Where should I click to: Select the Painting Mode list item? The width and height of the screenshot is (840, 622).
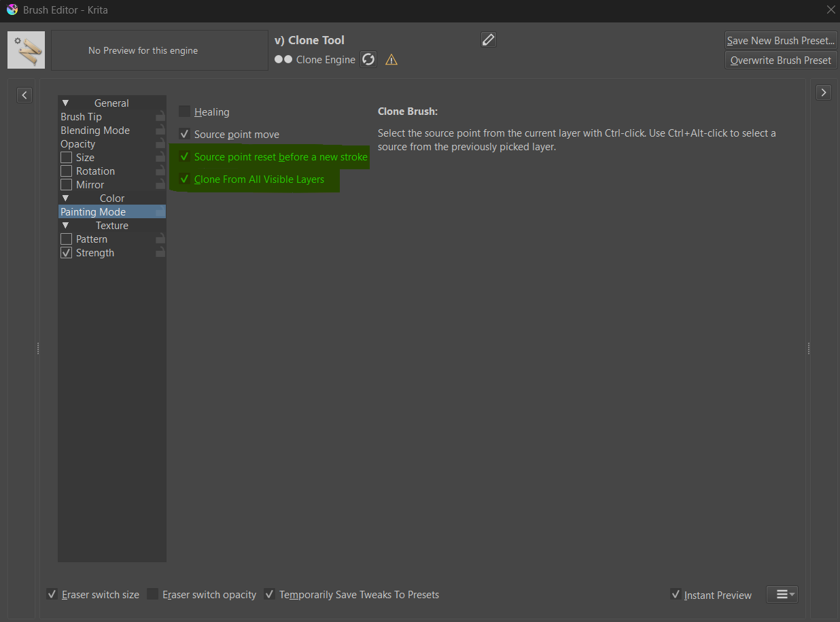93,212
